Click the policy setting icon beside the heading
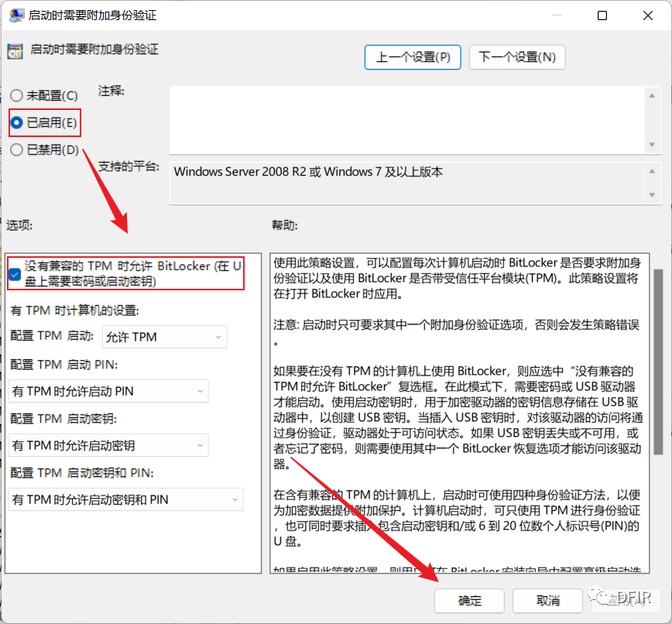This screenshot has width=672, height=624. coord(15,51)
